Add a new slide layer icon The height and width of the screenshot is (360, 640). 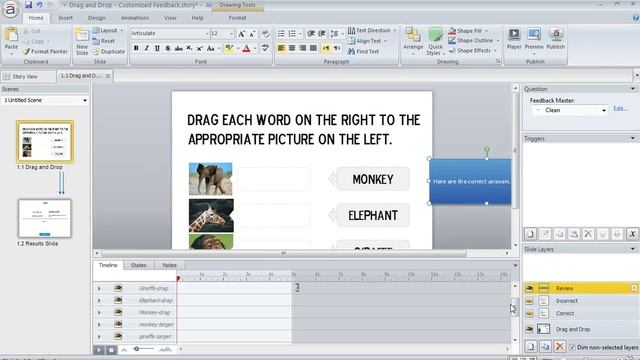coord(531,347)
